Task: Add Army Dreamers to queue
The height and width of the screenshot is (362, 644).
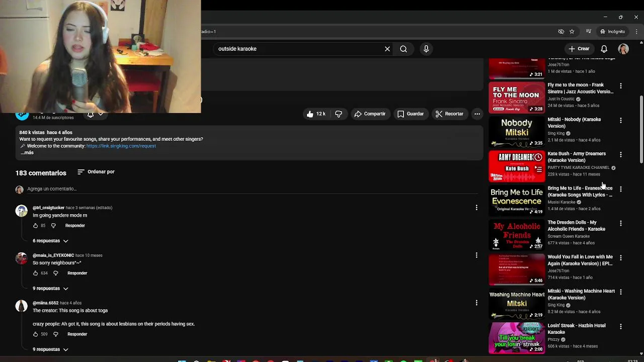Action: (x=538, y=169)
